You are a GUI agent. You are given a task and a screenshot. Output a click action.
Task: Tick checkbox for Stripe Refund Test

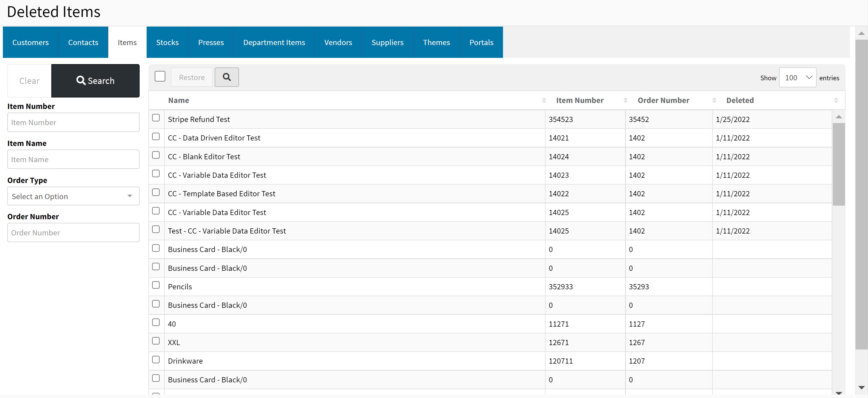click(156, 118)
